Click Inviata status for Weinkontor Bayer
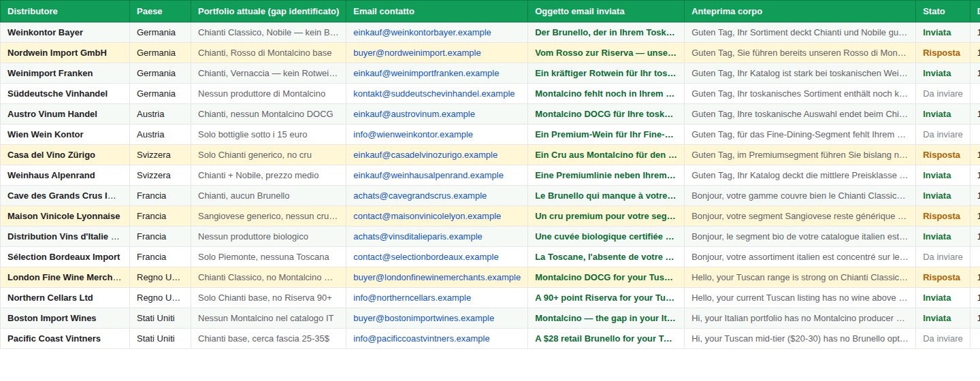The height and width of the screenshot is (381, 980). coord(937,33)
